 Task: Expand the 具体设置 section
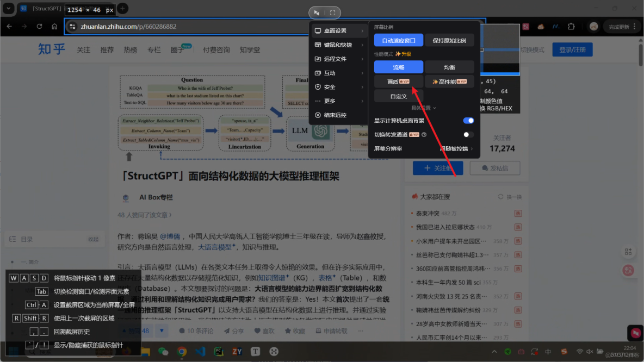424,108
